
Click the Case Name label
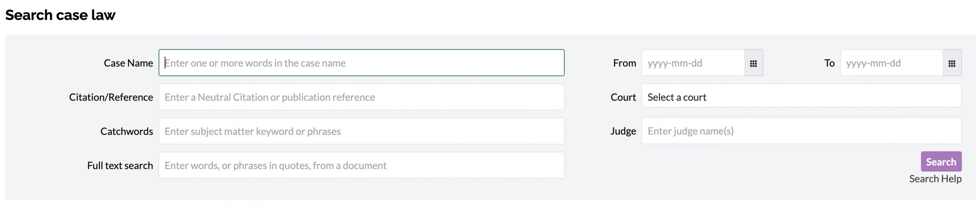click(x=128, y=63)
